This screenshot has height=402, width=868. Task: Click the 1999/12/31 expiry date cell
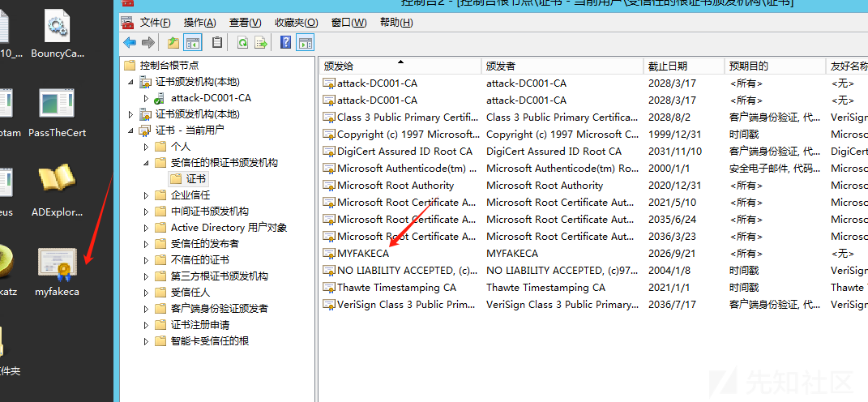point(675,135)
